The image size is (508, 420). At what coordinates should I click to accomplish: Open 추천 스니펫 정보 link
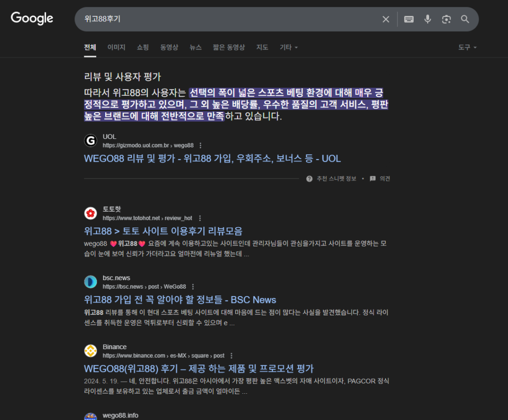pos(336,179)
